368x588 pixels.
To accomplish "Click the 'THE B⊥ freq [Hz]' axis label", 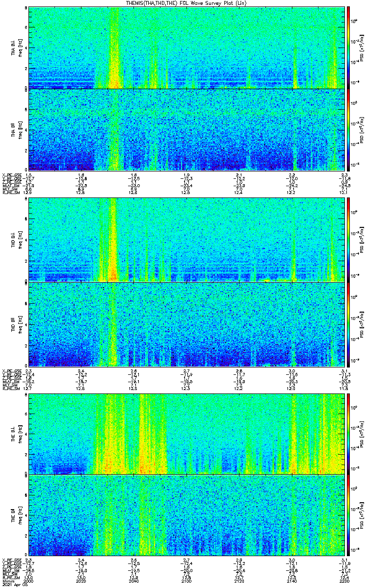I will 17,434.
